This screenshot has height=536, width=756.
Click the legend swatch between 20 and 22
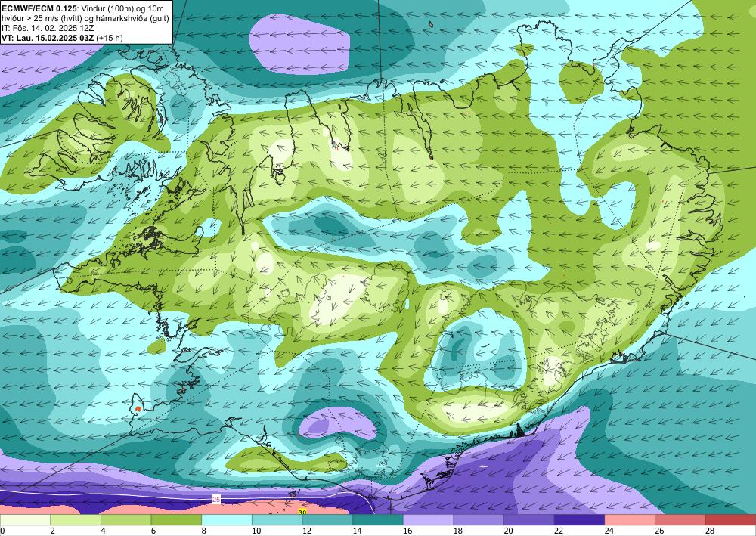(x=529, y=520)
